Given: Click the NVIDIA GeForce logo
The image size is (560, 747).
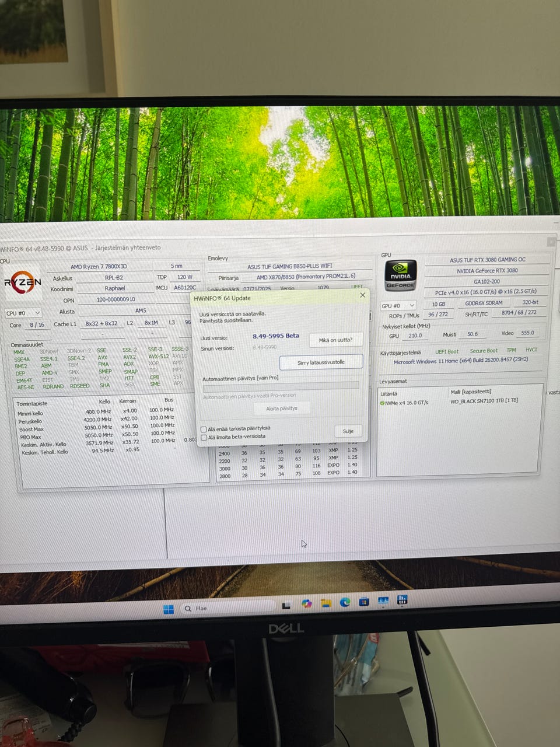Looking at the screenshot, I should tap(400, 275).
